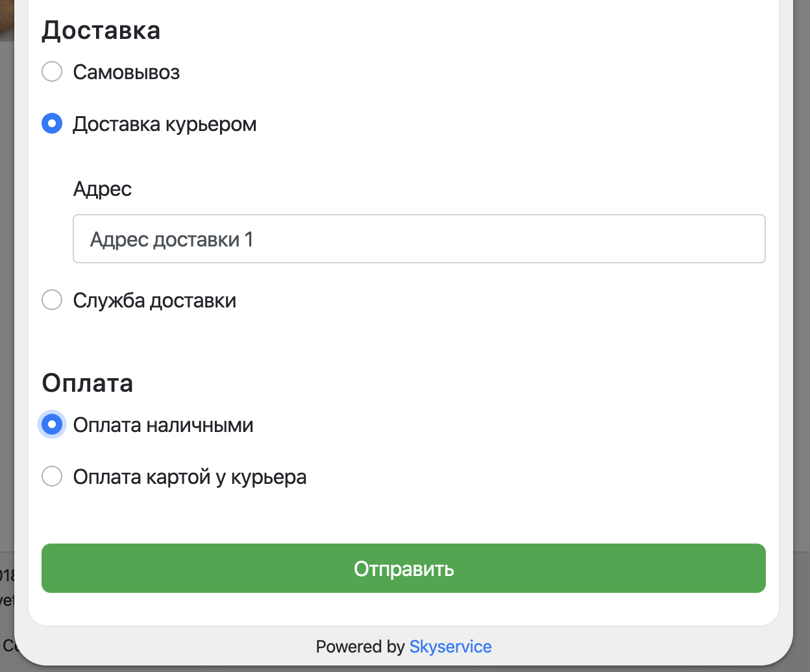Open the Skyservice link
Image resolution: width=810 pixels, height=672 pixels.
[450, 647]
